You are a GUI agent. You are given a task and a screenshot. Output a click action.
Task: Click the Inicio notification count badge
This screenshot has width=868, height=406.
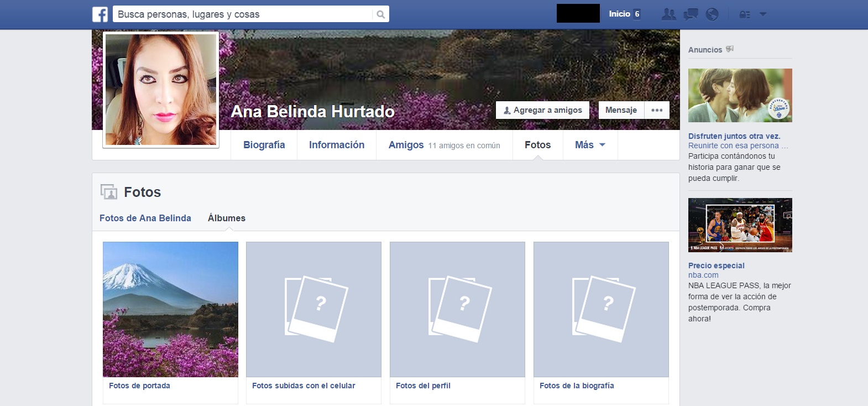click(x=637, y=14)
